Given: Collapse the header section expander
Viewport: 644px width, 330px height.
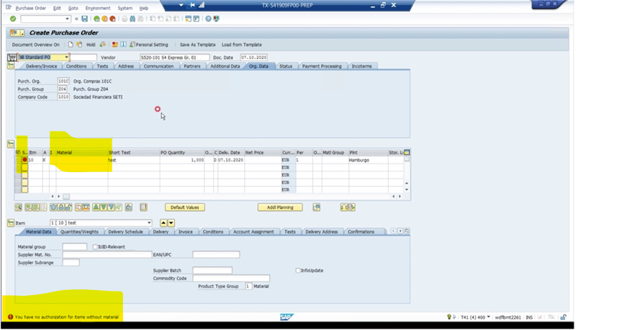Looking at the screenshot, I should (x=11, y=65).
